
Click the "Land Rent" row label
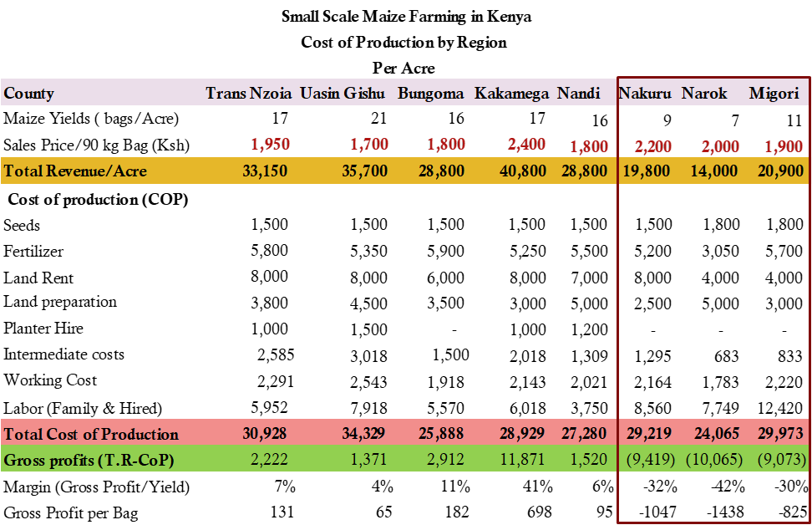pyautogui.click(x=38, y=278)
